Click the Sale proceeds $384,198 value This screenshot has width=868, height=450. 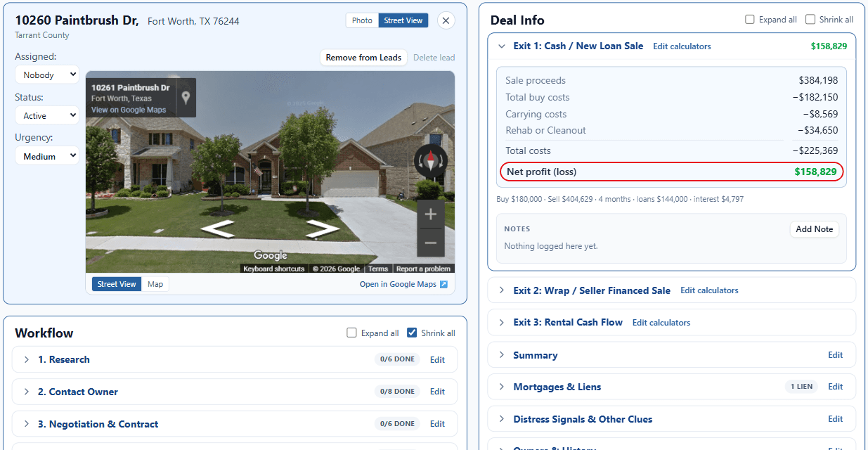pyautogui.click(x=818, y=81)
